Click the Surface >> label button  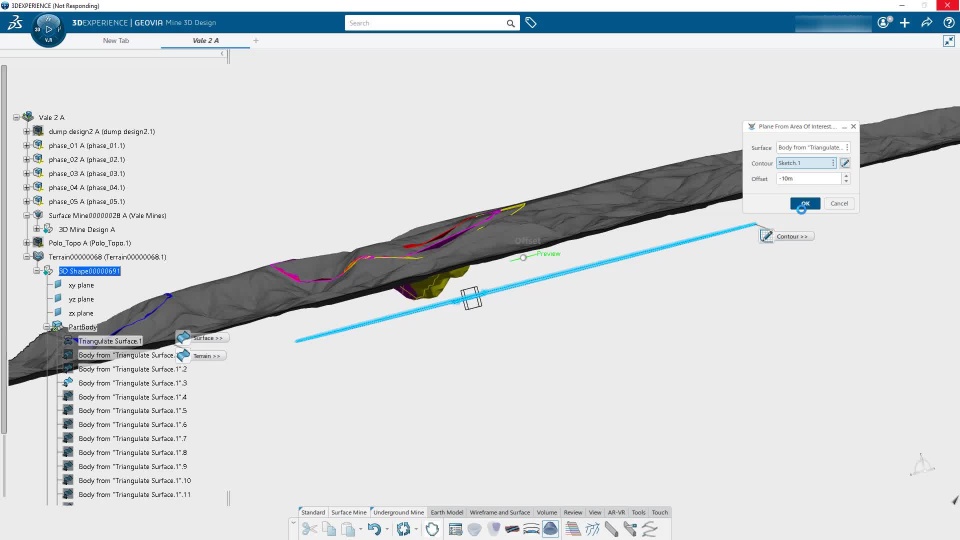208,338
